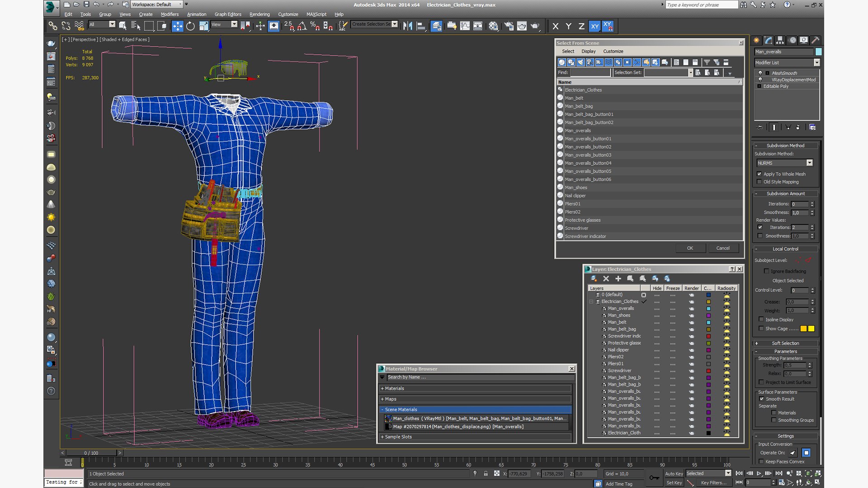Restrict to Z axis constraint
This screenshot has height=488, width=868.
tap(581, 26)
